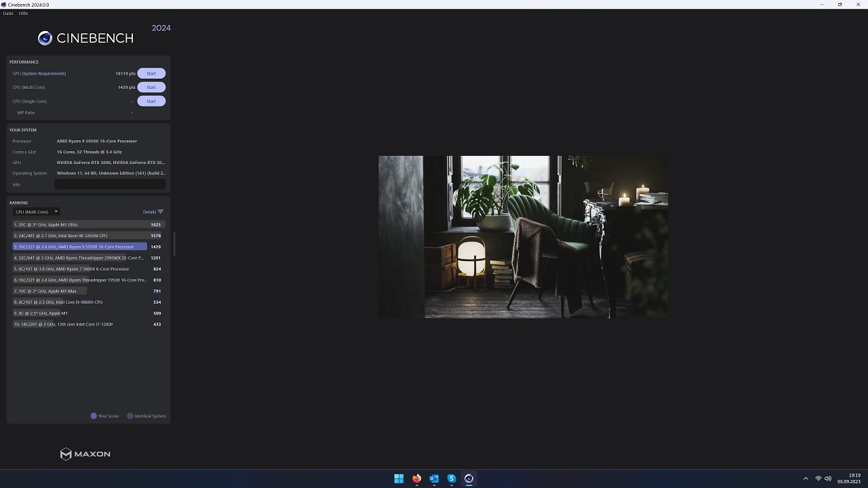Click the AMD Ryzen 9 5950X processor text
This screenshot has width=868, height=488.
97,141
